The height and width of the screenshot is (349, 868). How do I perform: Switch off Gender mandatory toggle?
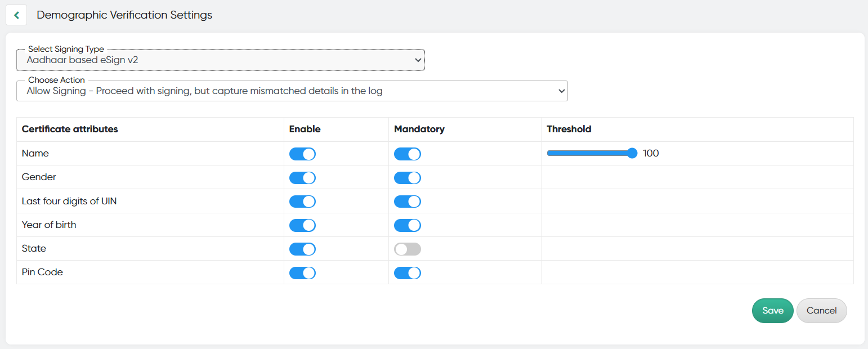pyautogui.click(x=407, y=178)
